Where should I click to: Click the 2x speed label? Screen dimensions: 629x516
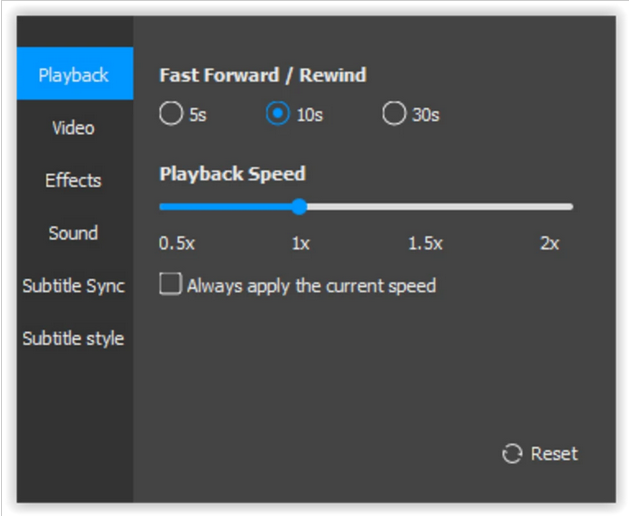(550, 243)
